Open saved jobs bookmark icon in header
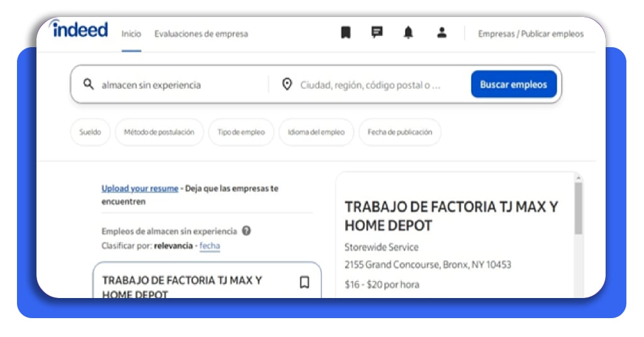Image resolution: width=644 pixels, height=337 pixels. pos(346,33)
